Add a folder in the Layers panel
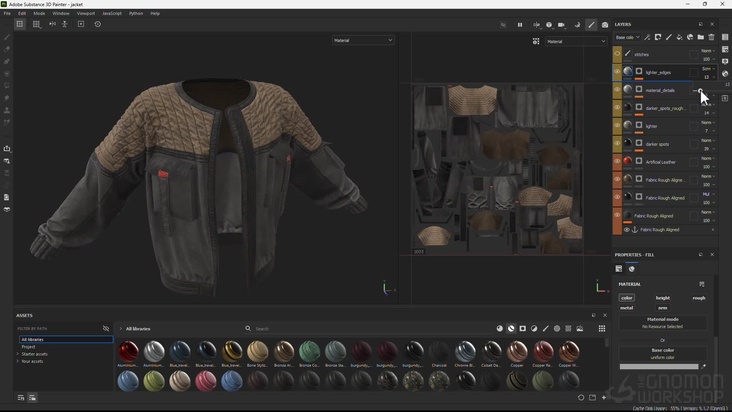 tap(701, 37)
